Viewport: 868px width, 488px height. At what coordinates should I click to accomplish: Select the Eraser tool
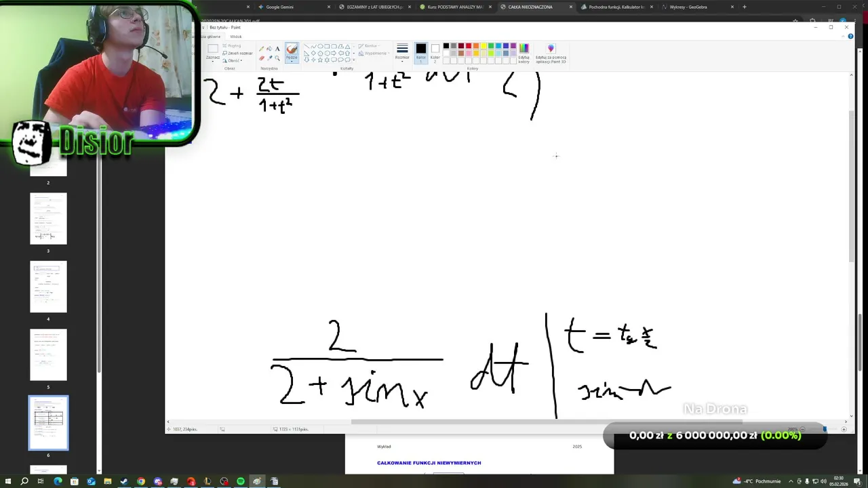point(261,58)
